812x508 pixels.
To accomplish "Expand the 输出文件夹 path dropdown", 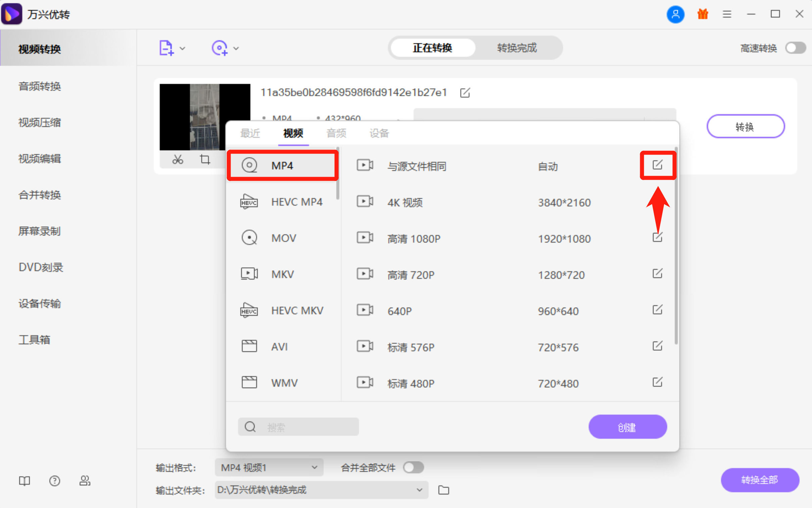I will [419, 490].
